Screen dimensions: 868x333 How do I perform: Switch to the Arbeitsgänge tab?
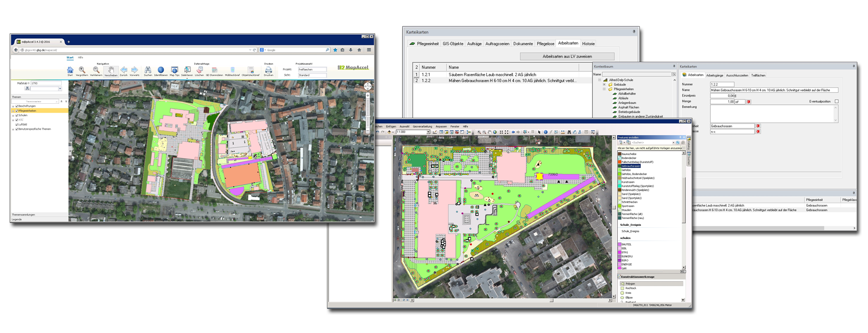714,75
